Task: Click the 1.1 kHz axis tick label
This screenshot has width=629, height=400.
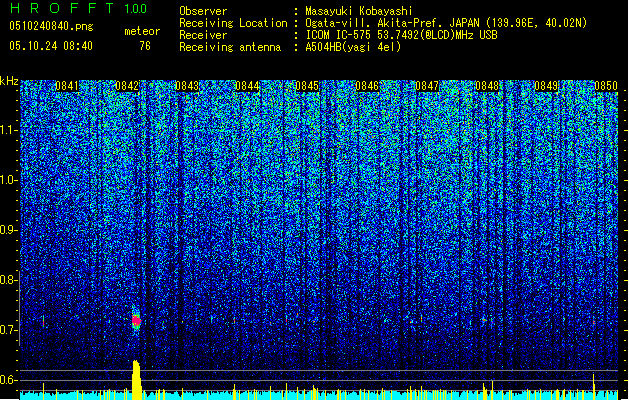Action: pos(9,131)
